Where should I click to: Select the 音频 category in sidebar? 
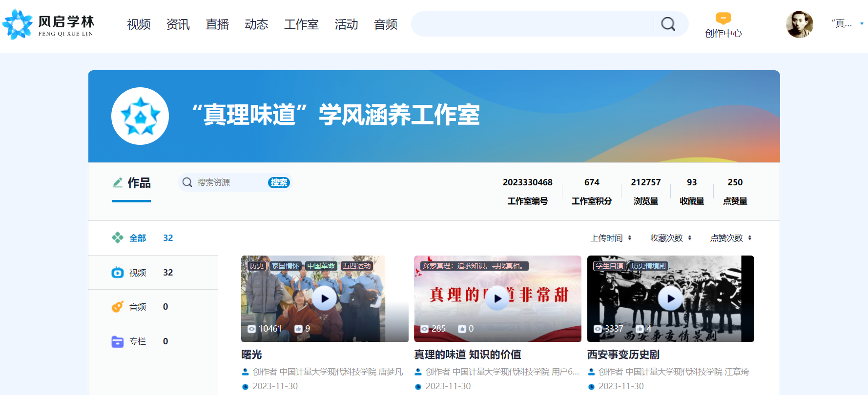[138, 307]
